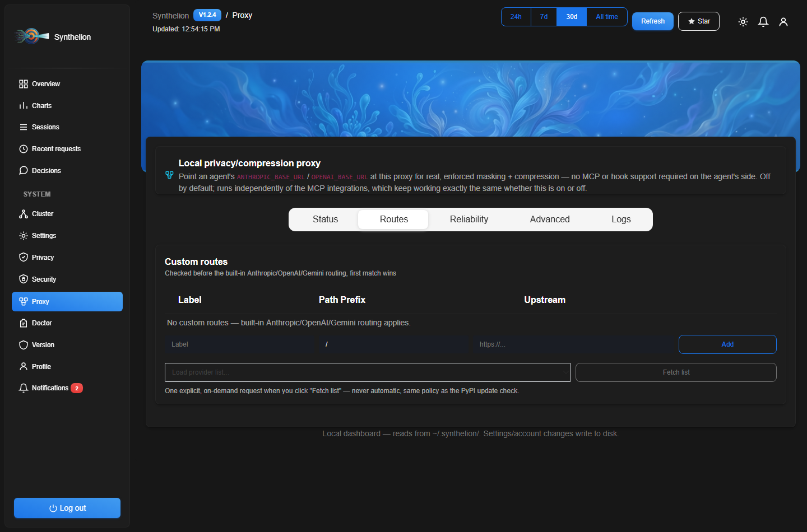Focus the https upstream URL field
This screenshot has height=532, width=807.
[x=573, y=344]
